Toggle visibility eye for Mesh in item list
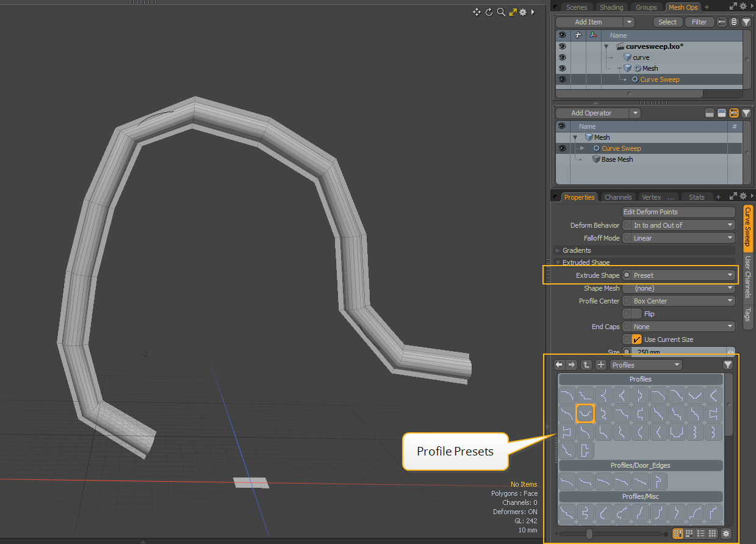Viewport: 756px width, 544px height. tap(562, 68)
